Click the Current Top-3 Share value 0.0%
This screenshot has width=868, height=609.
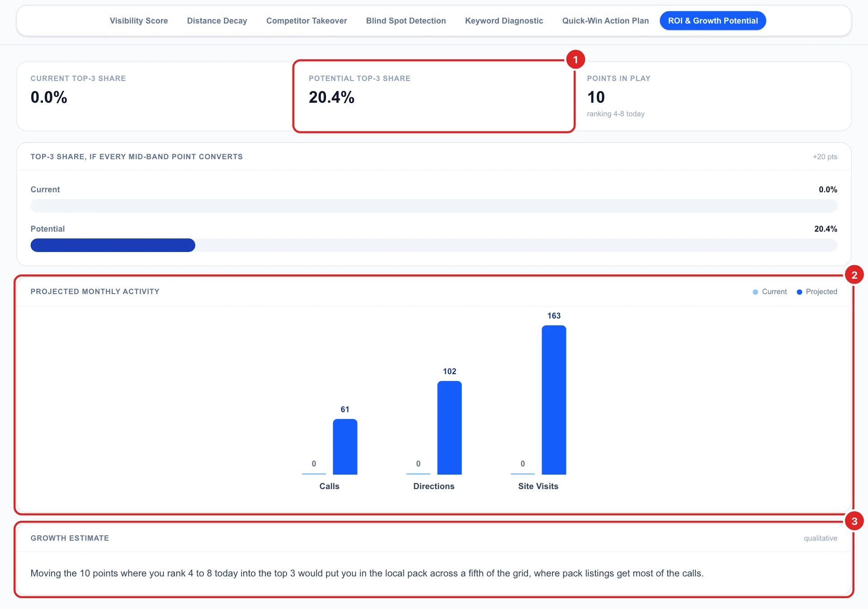(49, 97)
